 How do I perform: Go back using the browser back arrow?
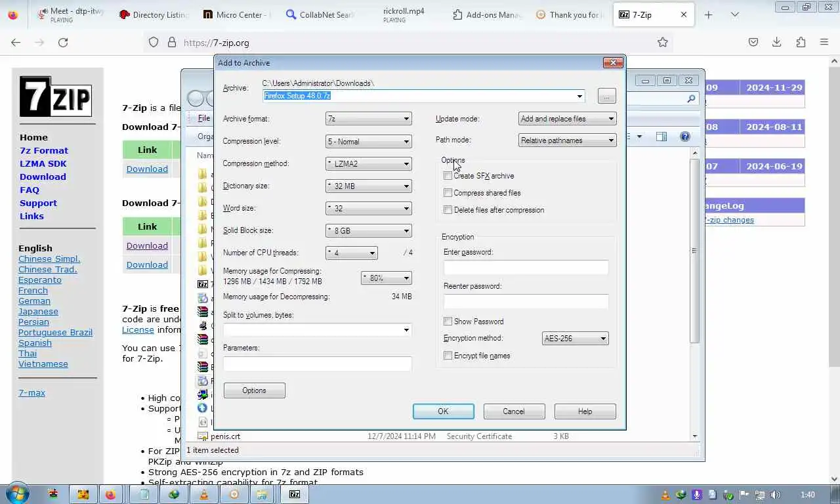[16, 42]
